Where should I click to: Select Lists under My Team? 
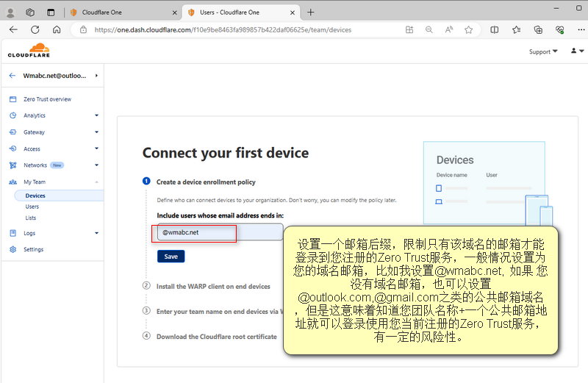point(31,218)
